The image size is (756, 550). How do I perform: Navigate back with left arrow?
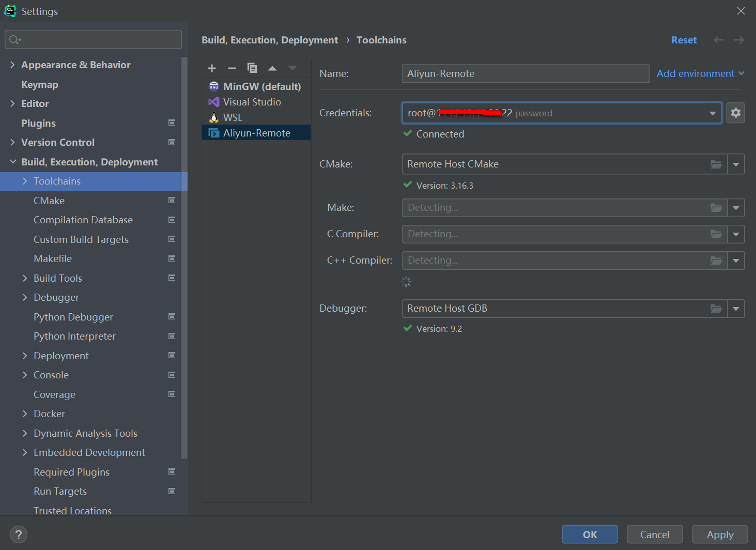pos(718,40)
